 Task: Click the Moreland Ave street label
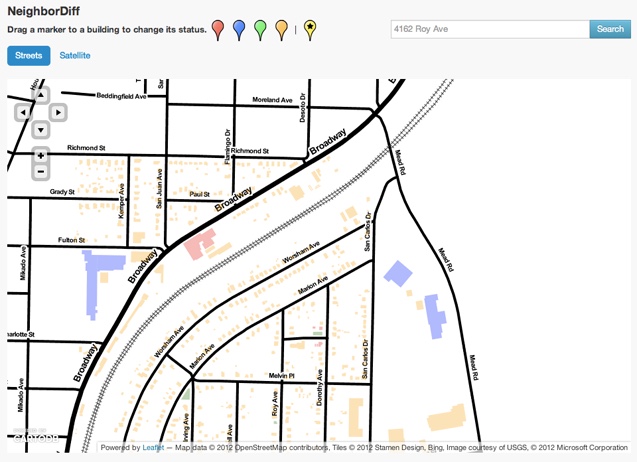(273, 100)
